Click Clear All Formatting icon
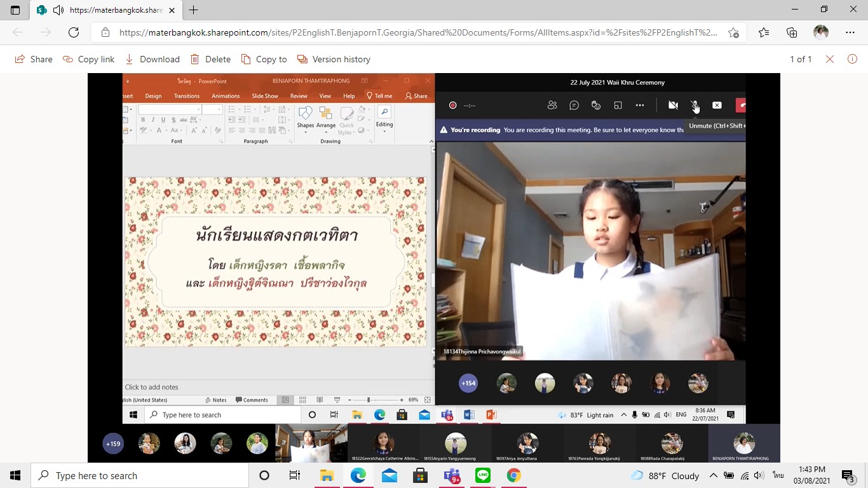This screenshot has width=868, height=488. (217, 130)
